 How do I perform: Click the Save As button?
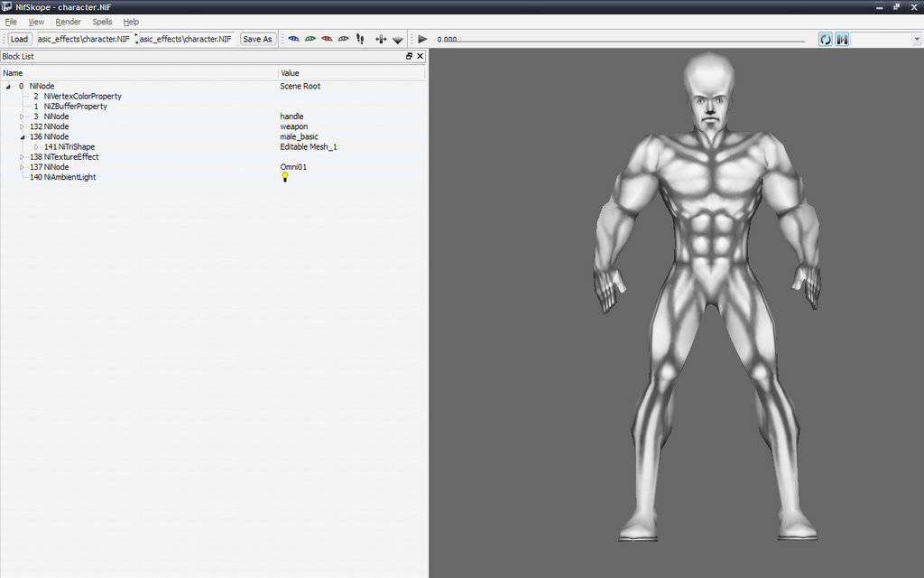[257, 39]
